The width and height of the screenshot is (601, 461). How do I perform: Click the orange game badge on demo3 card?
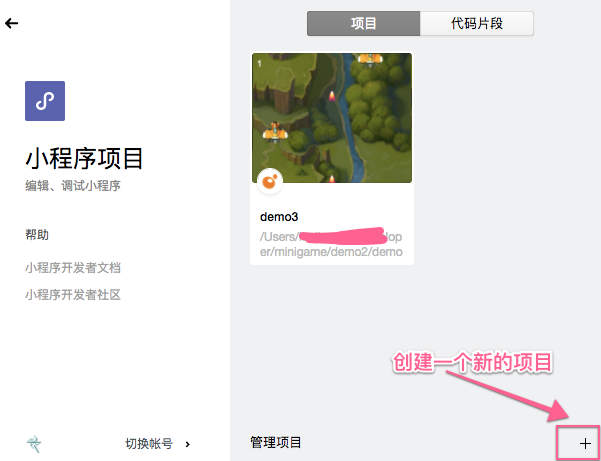[x=270, y=181]
